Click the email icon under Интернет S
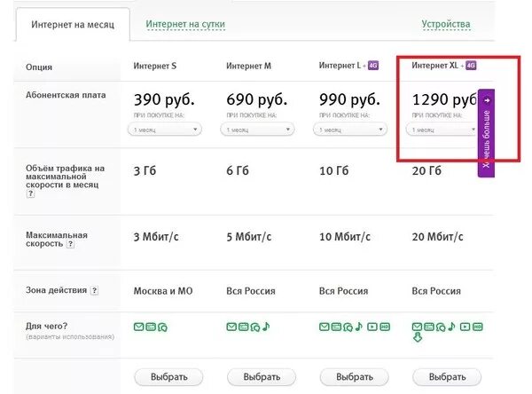The height and width of the screenshot is (394, 532). pyautogui.click(x=138, y=327)
